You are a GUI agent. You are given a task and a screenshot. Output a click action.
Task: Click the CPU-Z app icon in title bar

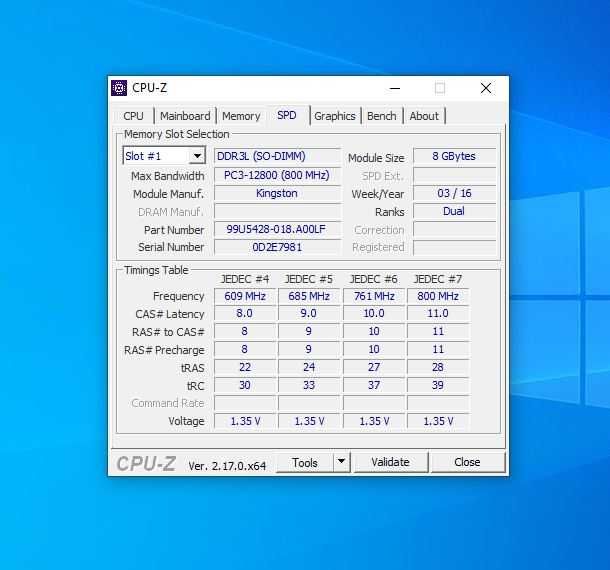pyautogui.click(x=119, y=88)
